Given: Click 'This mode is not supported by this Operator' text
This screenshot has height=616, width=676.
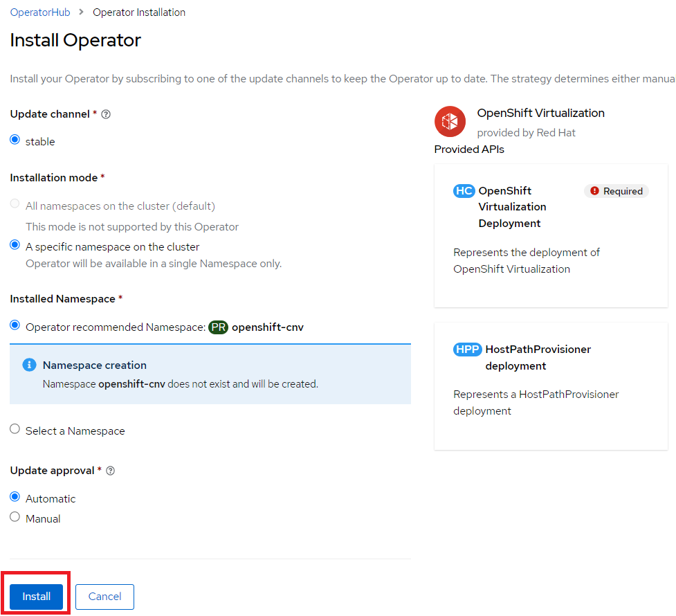Looking at the screenshot, I should [132, 227].
